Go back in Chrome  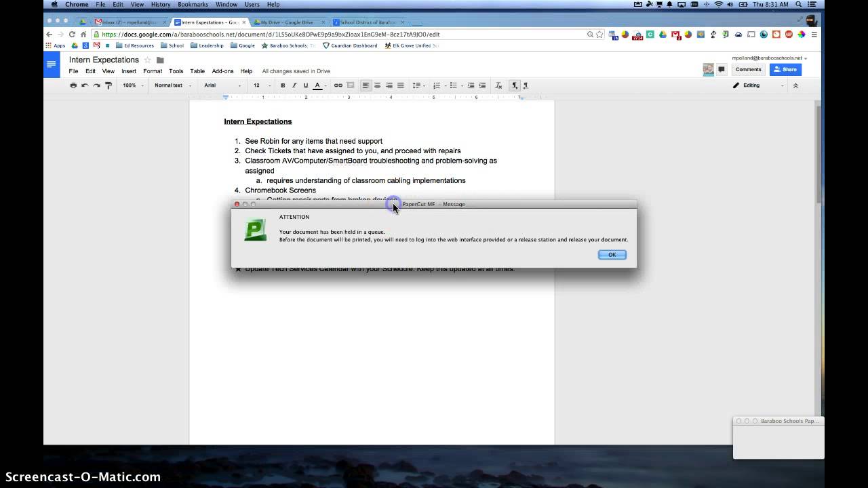49,35
